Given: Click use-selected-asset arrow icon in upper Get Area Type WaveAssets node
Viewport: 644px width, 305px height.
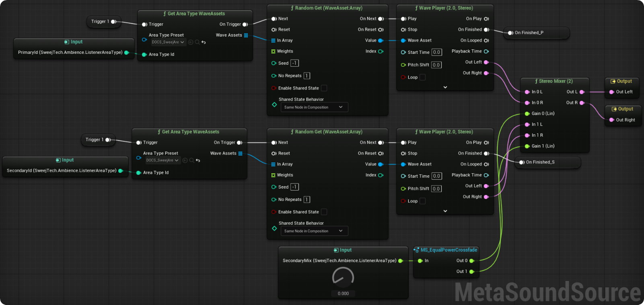Looking at the screenshot, I should coord(191,42).
